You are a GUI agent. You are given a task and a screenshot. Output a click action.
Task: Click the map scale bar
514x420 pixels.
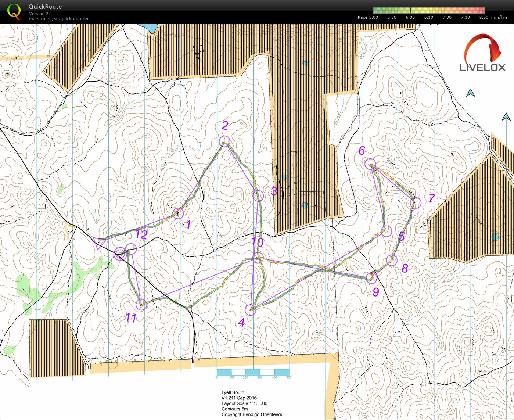(x=253, y=373)
